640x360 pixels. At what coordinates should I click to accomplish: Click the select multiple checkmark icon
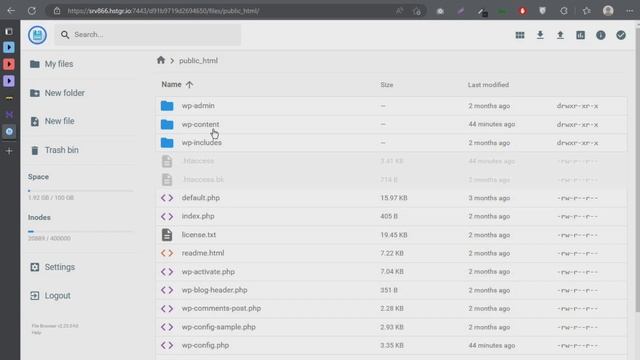click(x=621, y=35)
